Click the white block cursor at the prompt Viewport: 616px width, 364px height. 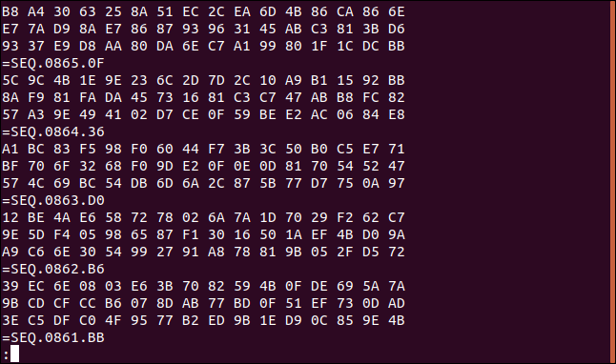pos(15,354)
